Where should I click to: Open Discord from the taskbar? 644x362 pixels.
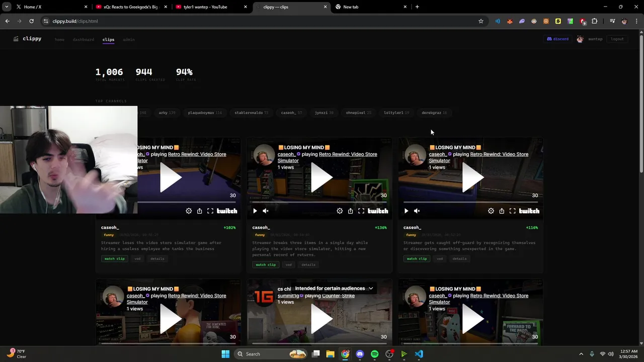click(x=360, y=354)
